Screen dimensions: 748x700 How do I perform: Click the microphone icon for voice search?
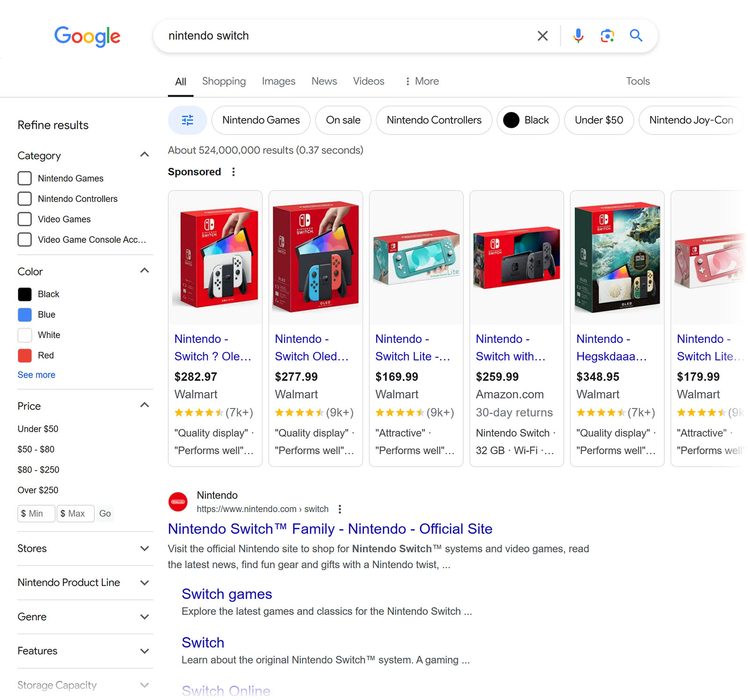578,36
